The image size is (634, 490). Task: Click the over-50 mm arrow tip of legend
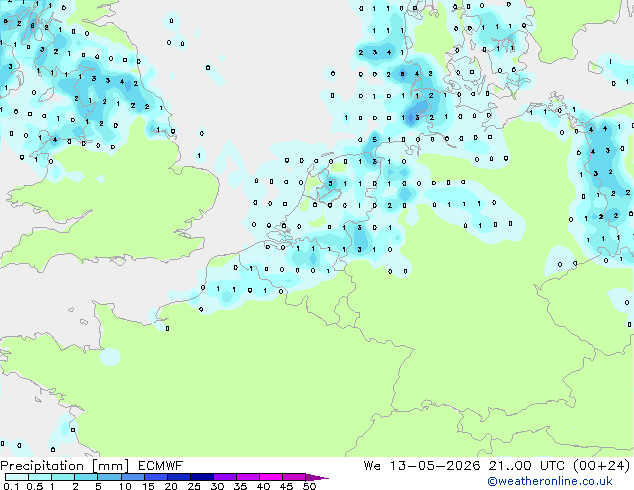[x=317, y=477]
